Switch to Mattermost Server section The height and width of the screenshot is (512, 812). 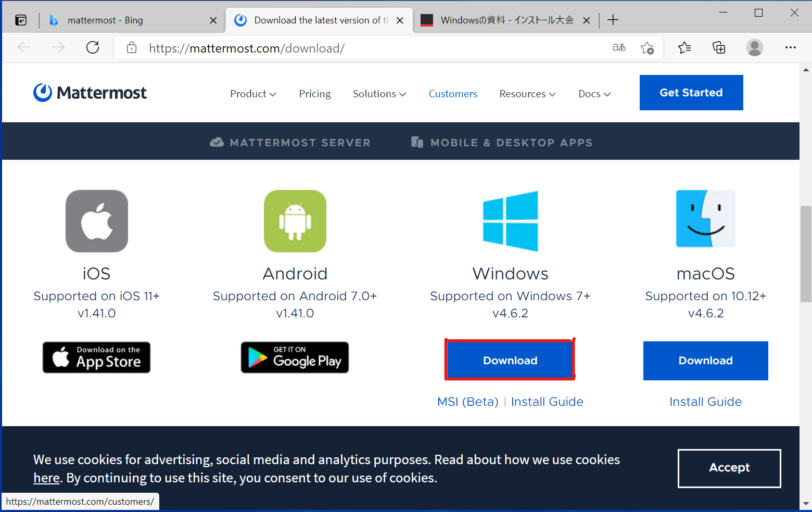[x=290, y=143]
